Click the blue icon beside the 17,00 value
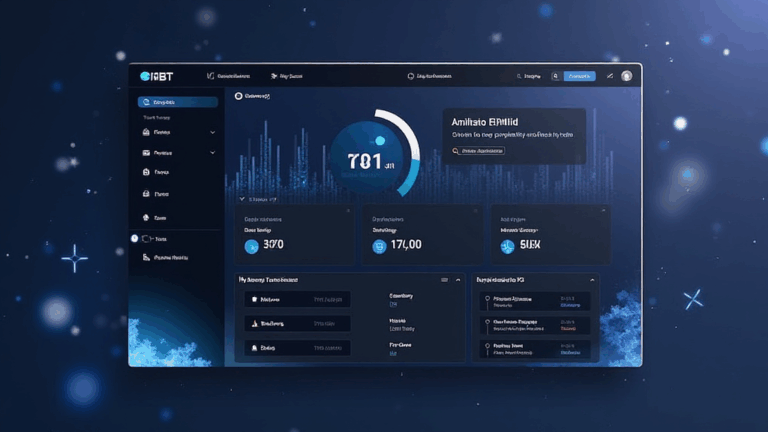This screenshot has height=432, width=768. click(379, 245)
